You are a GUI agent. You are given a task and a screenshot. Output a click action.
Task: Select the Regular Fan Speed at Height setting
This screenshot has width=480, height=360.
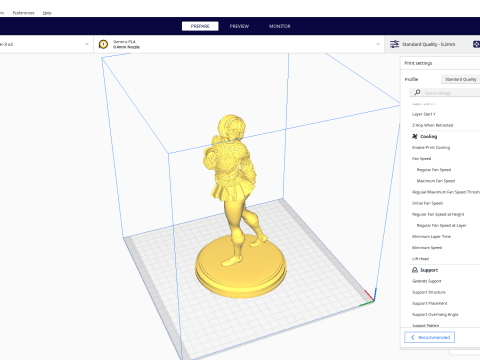pos(438,214)
